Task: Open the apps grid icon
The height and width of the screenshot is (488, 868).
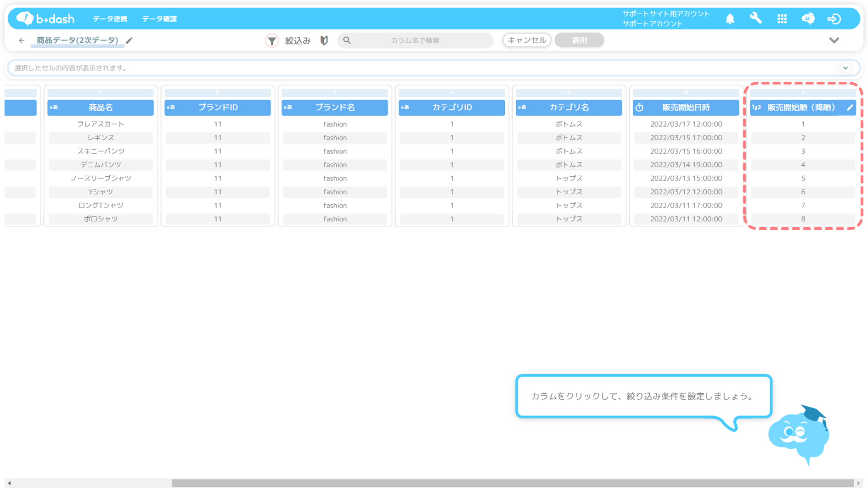Action: point(782,19)
